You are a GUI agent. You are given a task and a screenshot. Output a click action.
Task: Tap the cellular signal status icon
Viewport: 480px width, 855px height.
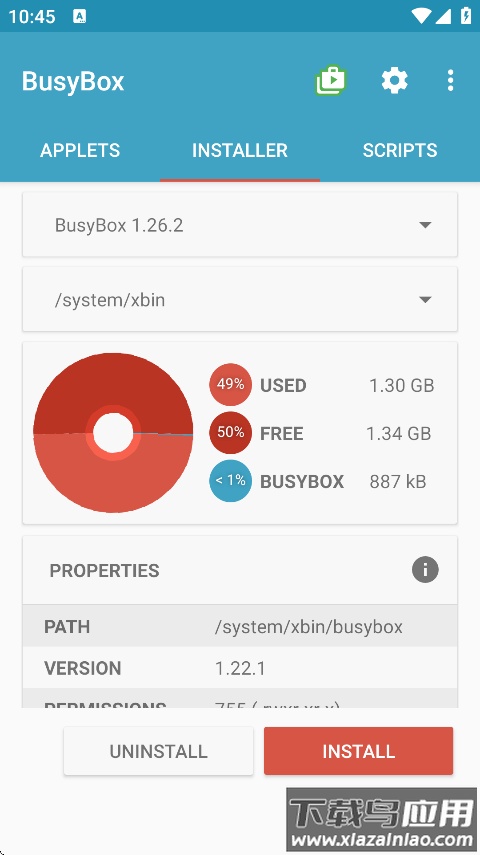[x=442, y=16]
